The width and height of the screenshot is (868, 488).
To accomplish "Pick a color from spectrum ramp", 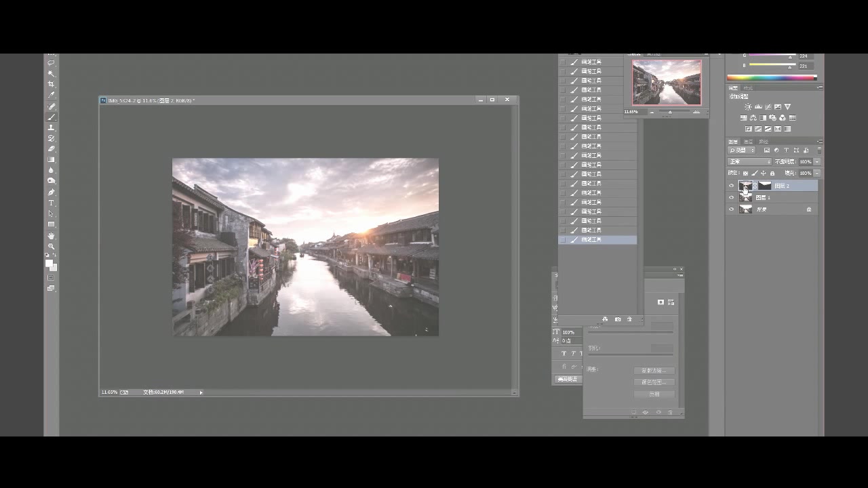I will [x=772, y=78].
